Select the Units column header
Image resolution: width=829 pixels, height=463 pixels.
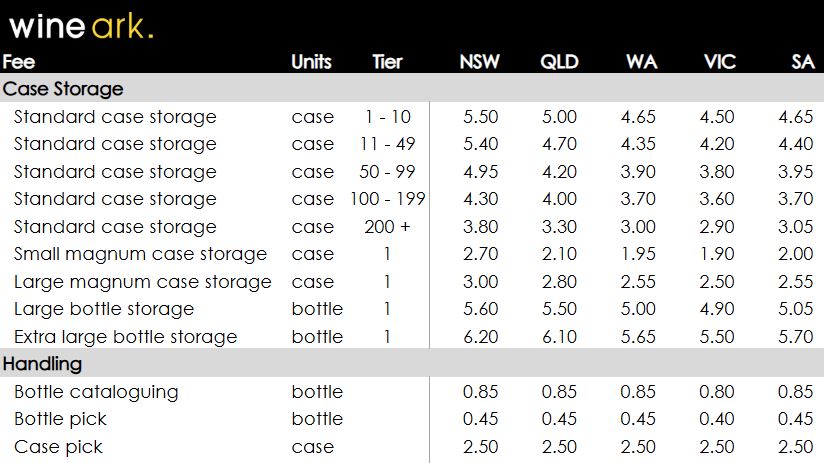(311, 62)
